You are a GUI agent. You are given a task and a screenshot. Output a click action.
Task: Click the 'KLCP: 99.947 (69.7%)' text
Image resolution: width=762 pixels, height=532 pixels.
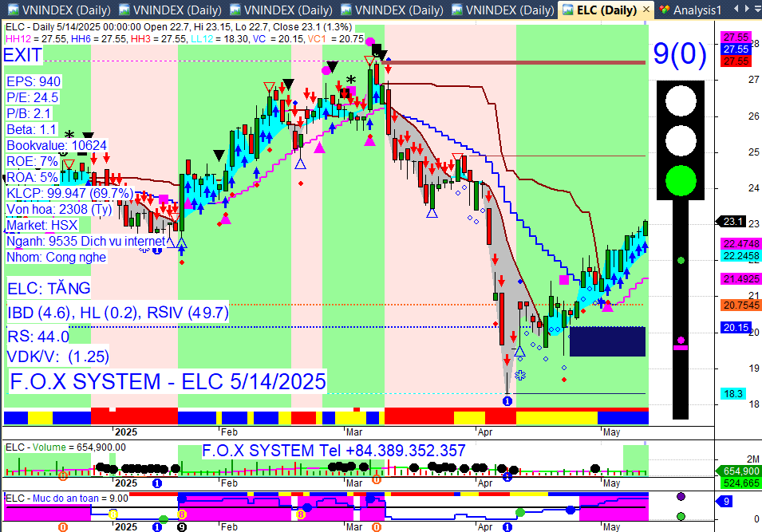tap(69, 193)
